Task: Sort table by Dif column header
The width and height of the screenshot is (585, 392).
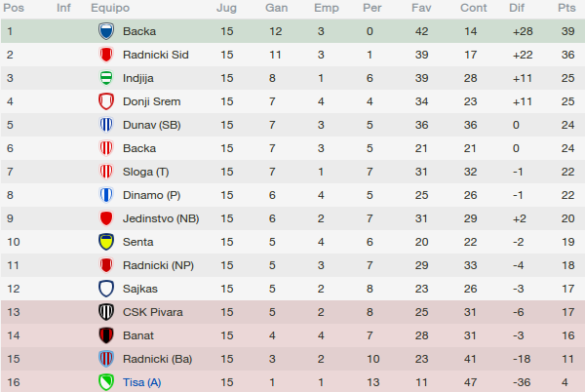Action: click(x=517, y=8)
